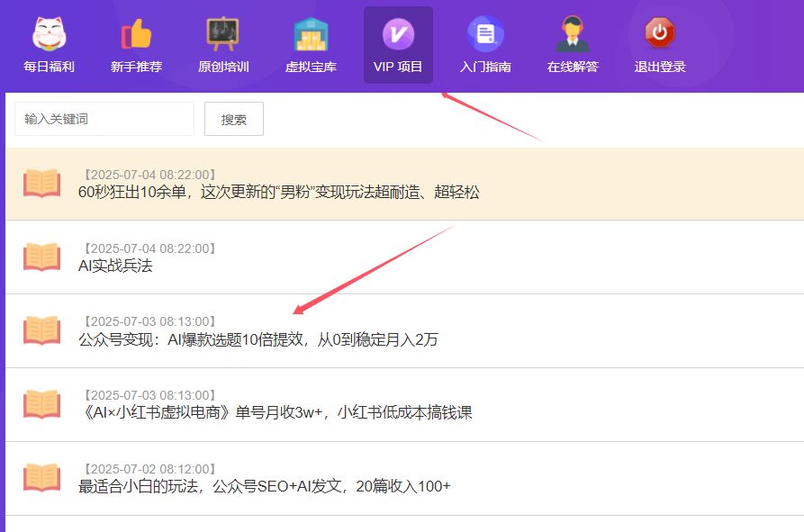Click the 退出登录 menu label
804x532 pixels.
(659, 67)
